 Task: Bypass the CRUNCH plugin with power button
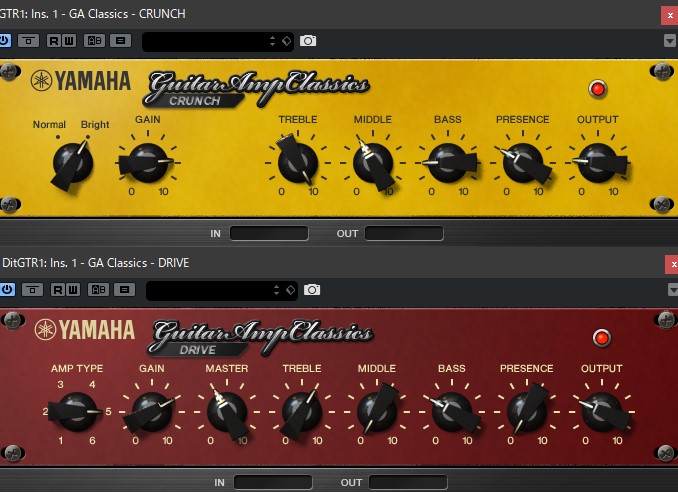5,41
